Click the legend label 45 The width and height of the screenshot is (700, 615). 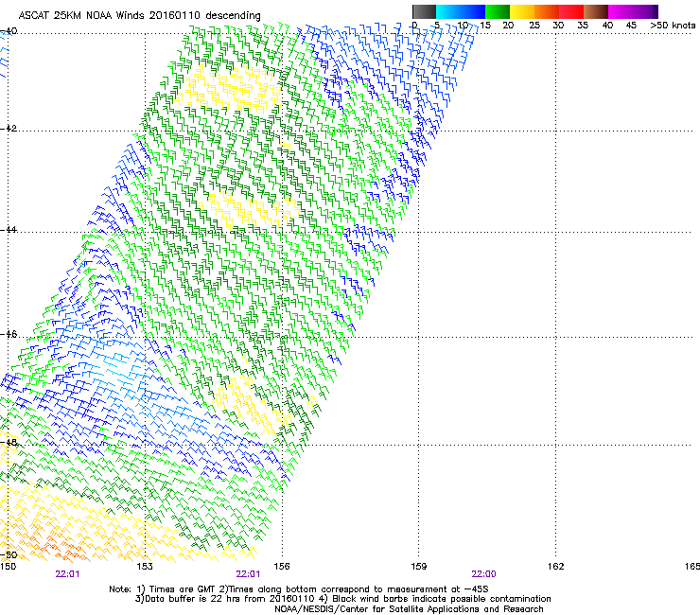[x=631, y=26]
